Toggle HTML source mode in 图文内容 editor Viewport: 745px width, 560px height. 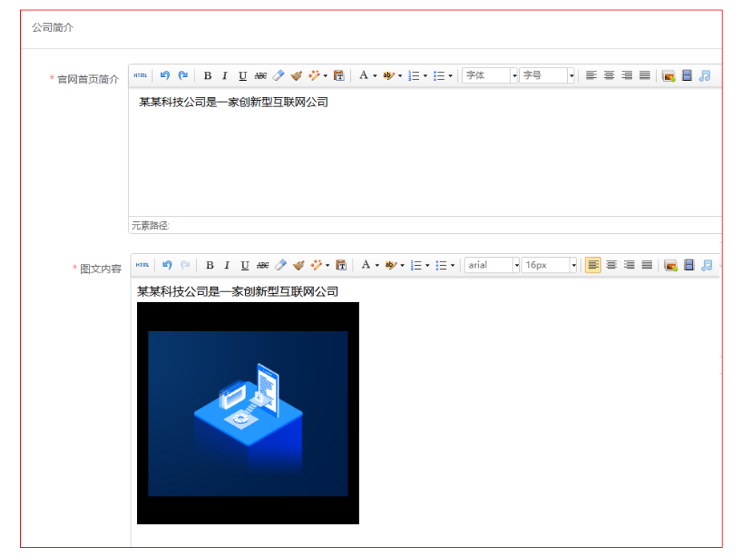pos(143,265)
